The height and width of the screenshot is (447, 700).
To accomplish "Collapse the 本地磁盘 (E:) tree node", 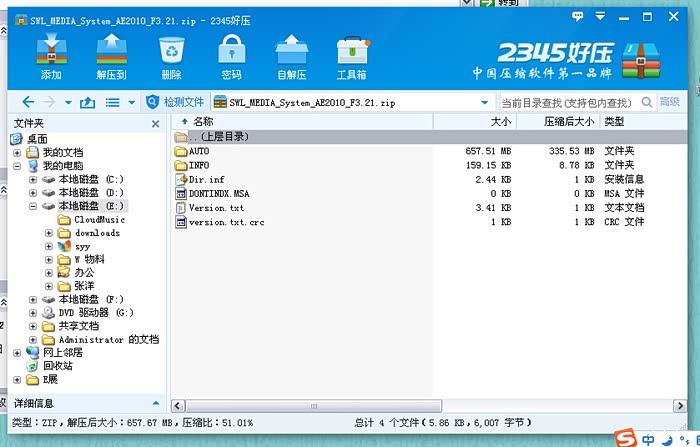I will click(x=33, y=206).
